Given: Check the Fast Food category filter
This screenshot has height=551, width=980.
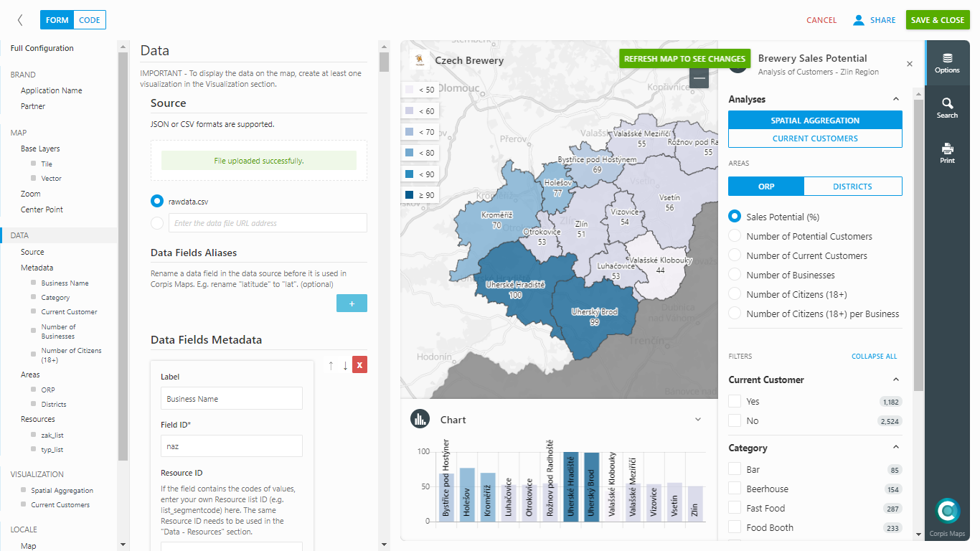Looking at the screenshot, I should (x=735, y=508).
